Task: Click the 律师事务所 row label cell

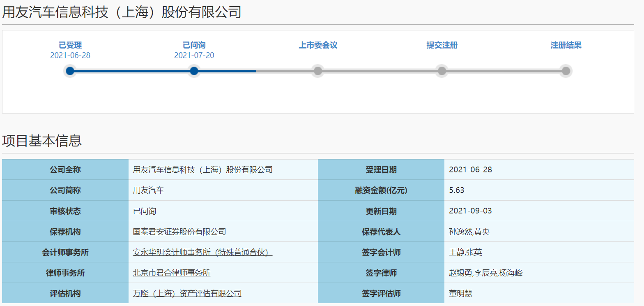Action: 65,273
